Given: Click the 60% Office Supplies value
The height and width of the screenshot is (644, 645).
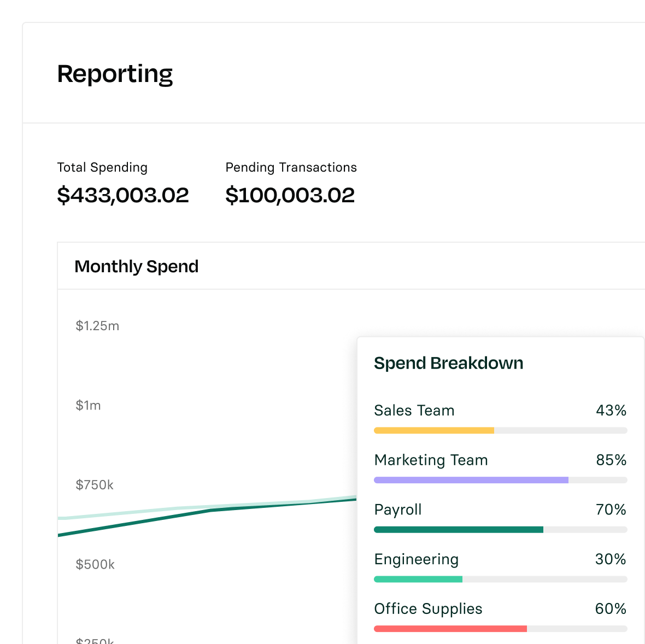Looking at the screenshot, I should (611, 608).
